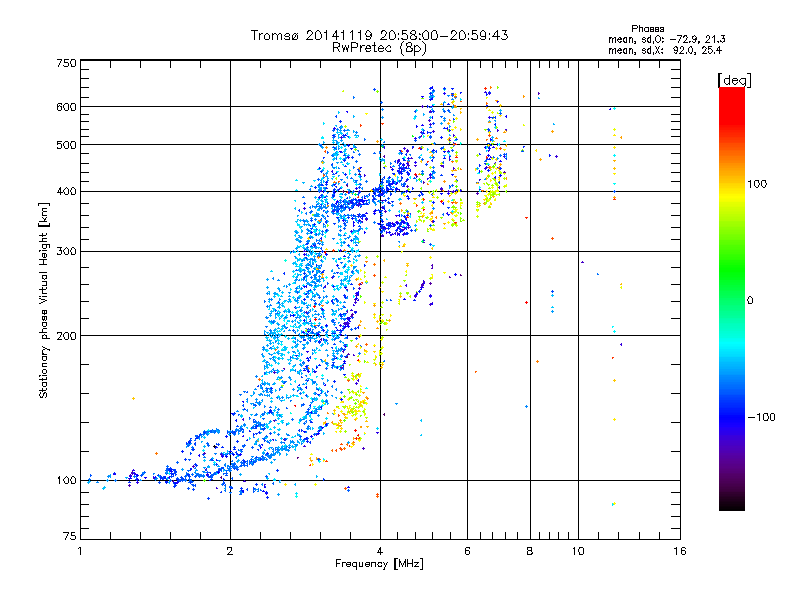Click the y-axis tick label '200'
This screenshot has height=600, width=800.
67,336
